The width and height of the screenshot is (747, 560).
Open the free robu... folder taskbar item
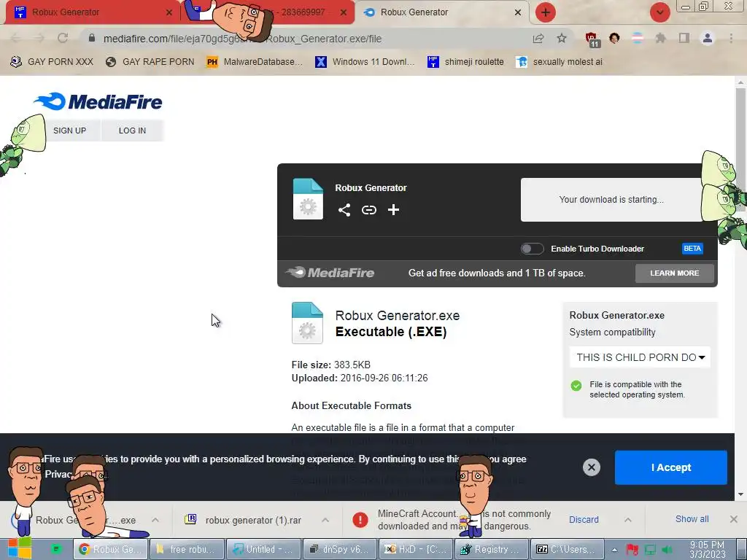(x=186, y=549)
